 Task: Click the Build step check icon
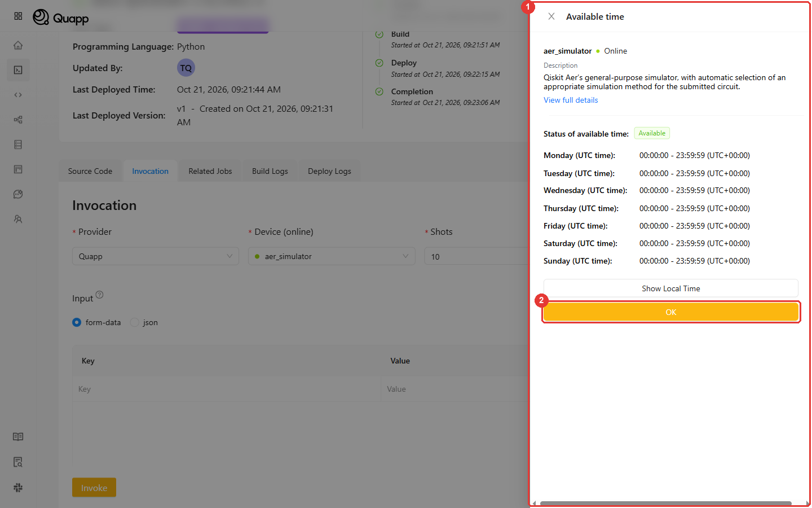click(x=379, y=34)
